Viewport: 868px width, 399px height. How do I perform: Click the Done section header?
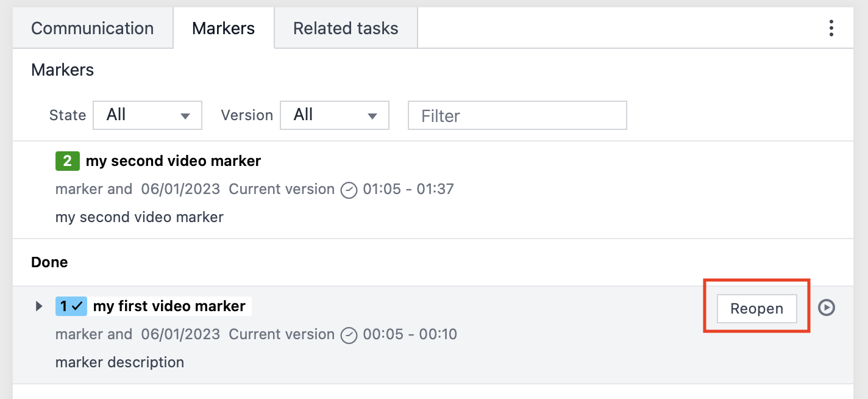49,262
